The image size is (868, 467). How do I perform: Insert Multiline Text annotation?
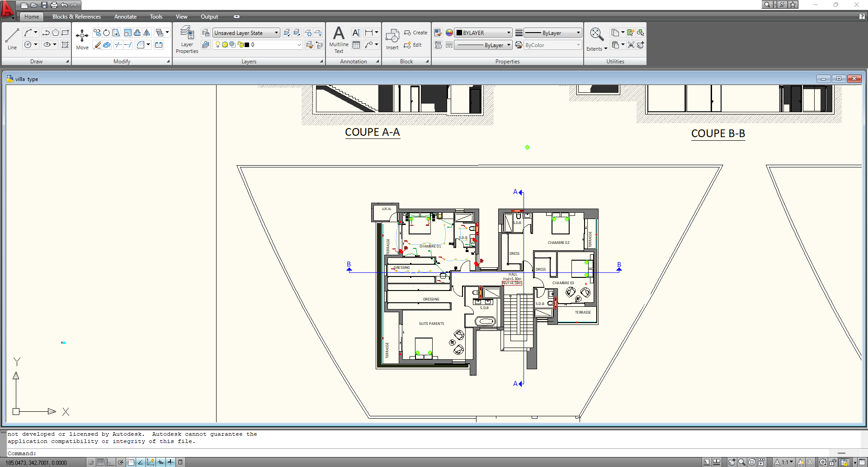pos(339,39)
